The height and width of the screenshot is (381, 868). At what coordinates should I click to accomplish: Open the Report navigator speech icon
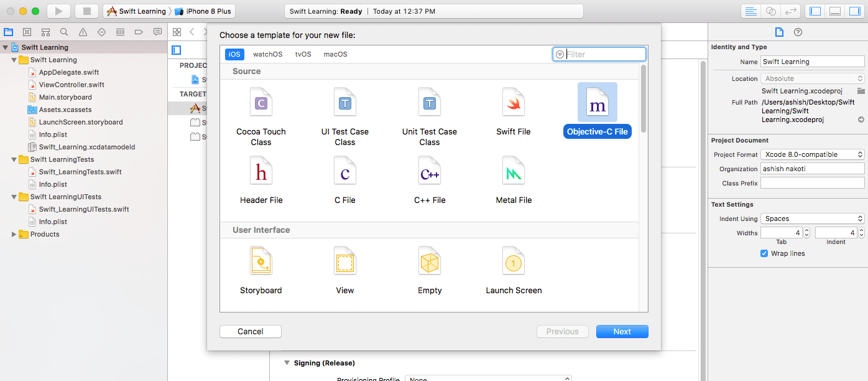point(157,32)
